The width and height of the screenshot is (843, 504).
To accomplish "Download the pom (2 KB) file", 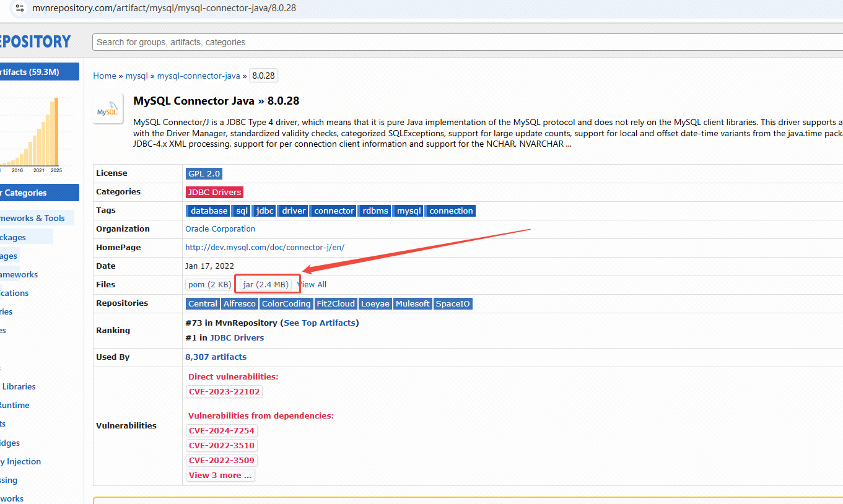I will coord(209,284).
